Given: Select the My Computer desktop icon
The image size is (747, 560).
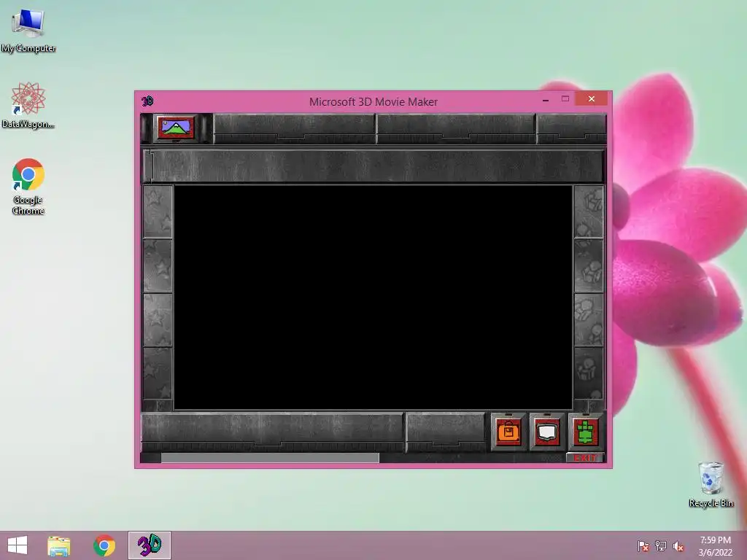Looking at the screenshot, I should click(x=28, y=31).
